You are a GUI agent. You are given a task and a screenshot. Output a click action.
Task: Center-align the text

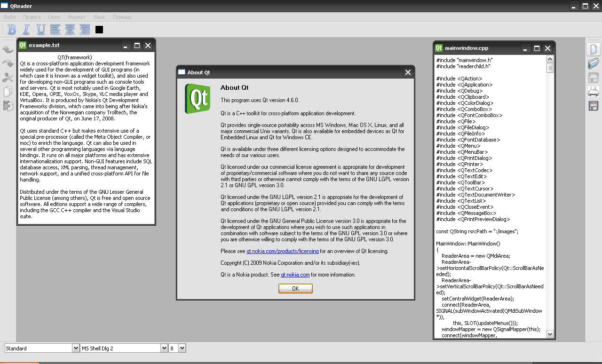pyautogui.click(x=70, y=30)
